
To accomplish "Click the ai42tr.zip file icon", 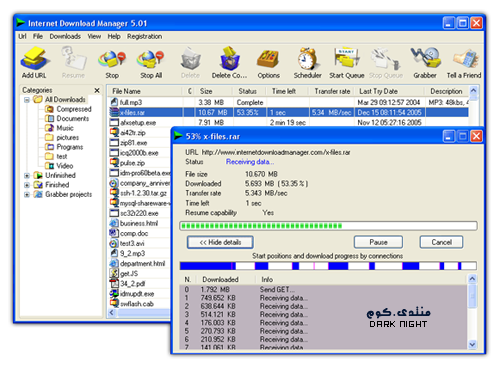I will pos(114,132).
